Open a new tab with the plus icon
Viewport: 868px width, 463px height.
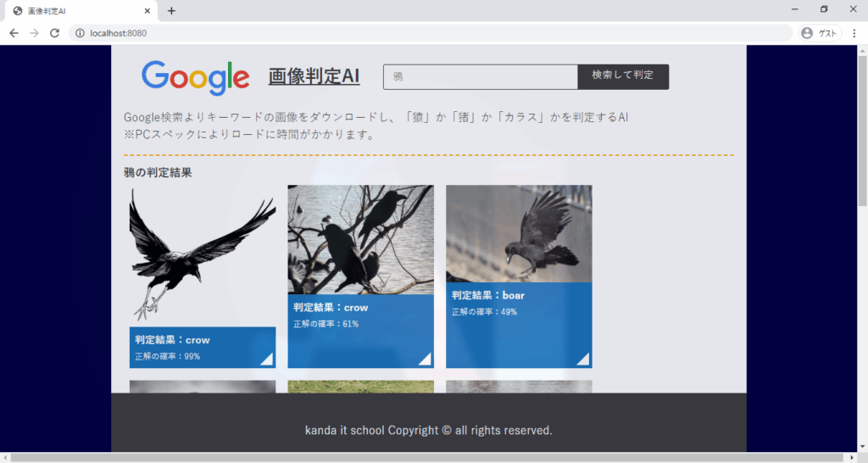(171, 11)
